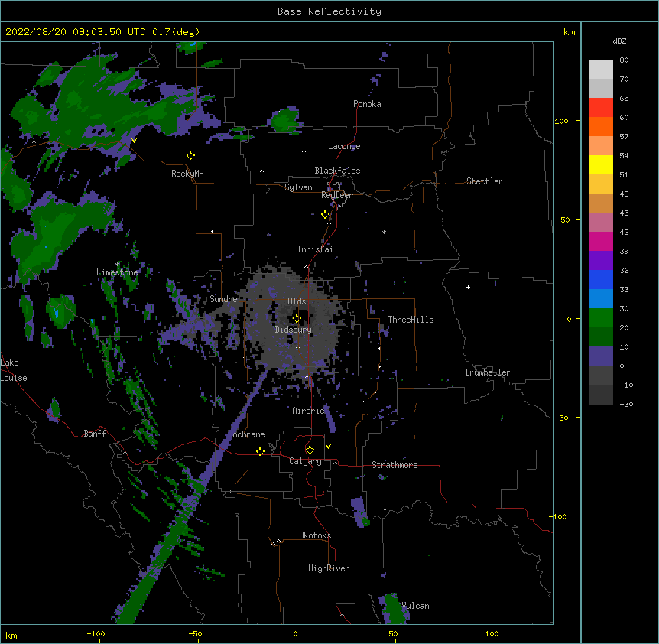Pick the bright yellow 54 dBZ swatch
Screen dimensions: 659x644
click(x=601, y=164)
